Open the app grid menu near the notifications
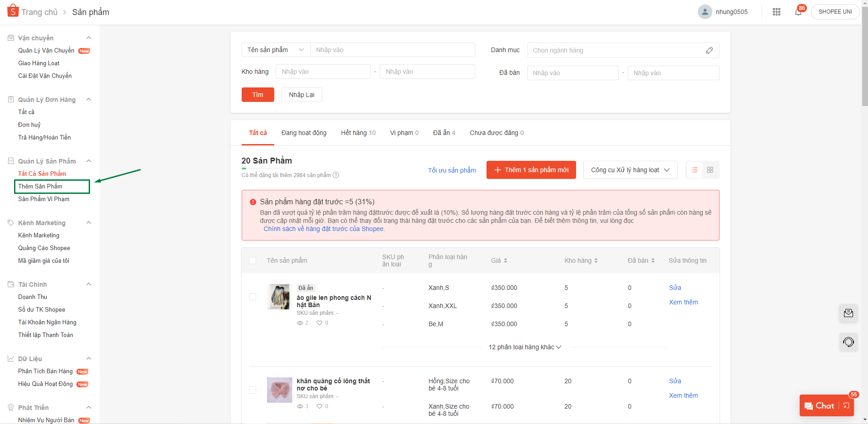 pos(777,11)
